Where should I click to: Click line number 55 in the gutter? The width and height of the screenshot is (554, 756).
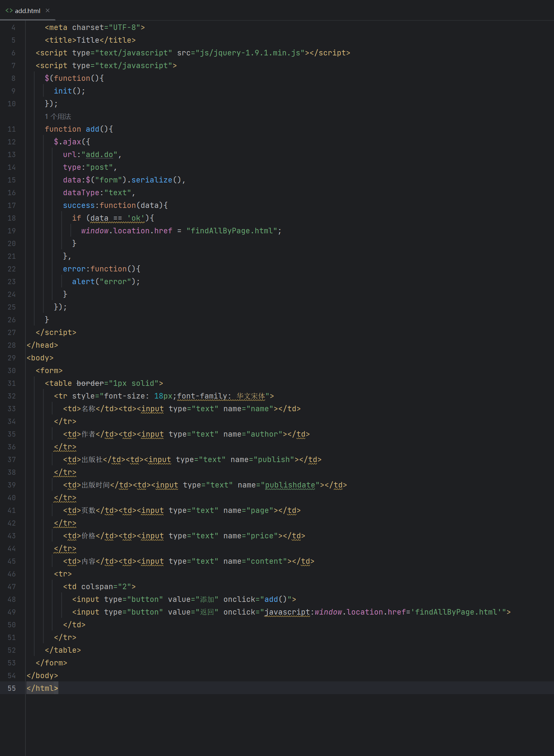click(x=11, y=688)
